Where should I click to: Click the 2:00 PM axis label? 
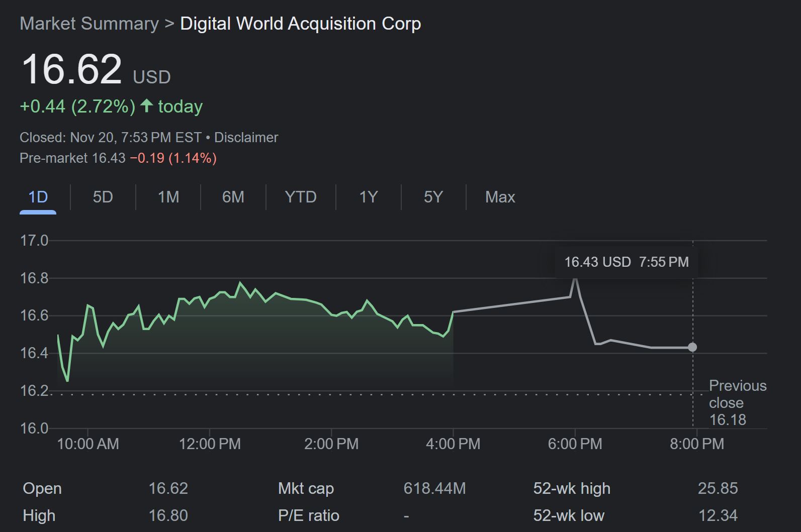331,444
